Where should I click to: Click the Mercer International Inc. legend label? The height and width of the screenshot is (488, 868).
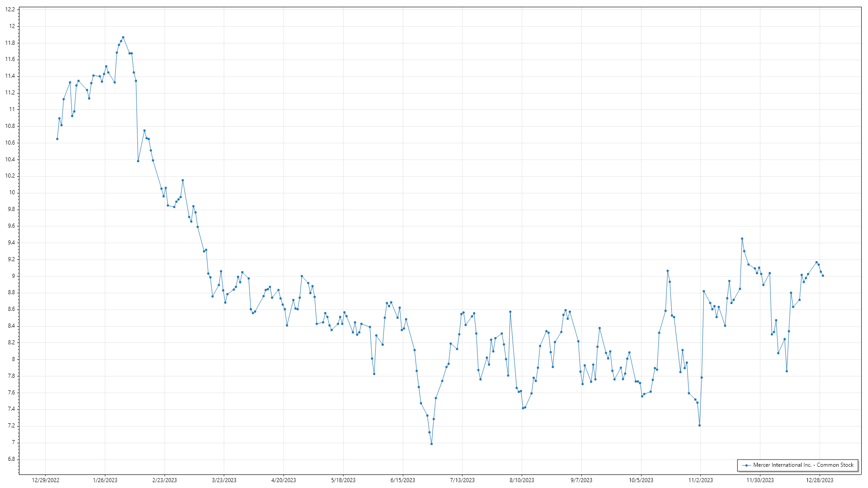pos(803,465)
